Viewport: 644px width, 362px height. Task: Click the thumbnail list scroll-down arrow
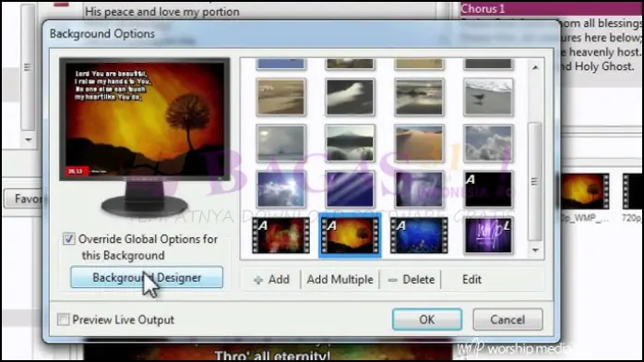click(535, 250)
